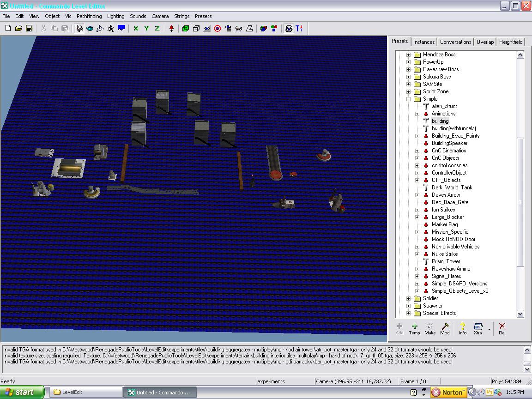Click the Temp preset button

tap(414, 328)
